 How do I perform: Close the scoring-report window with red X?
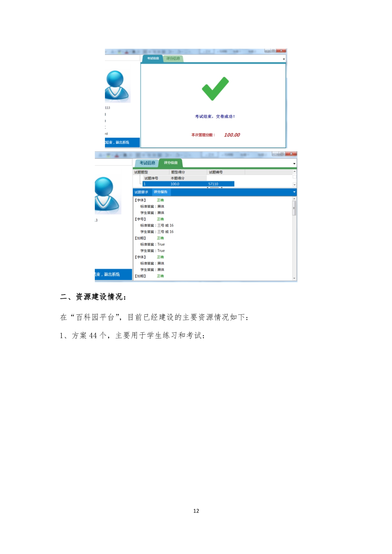(x=291, y=154)
